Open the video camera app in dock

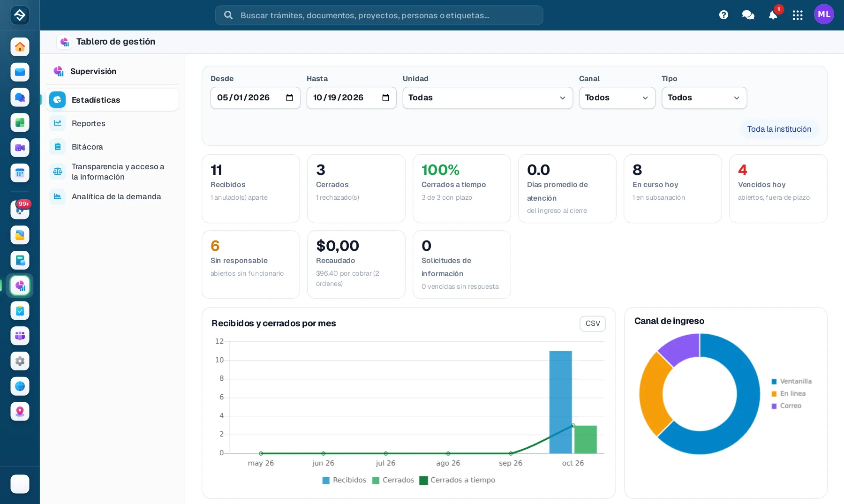[x=20, y=148]
